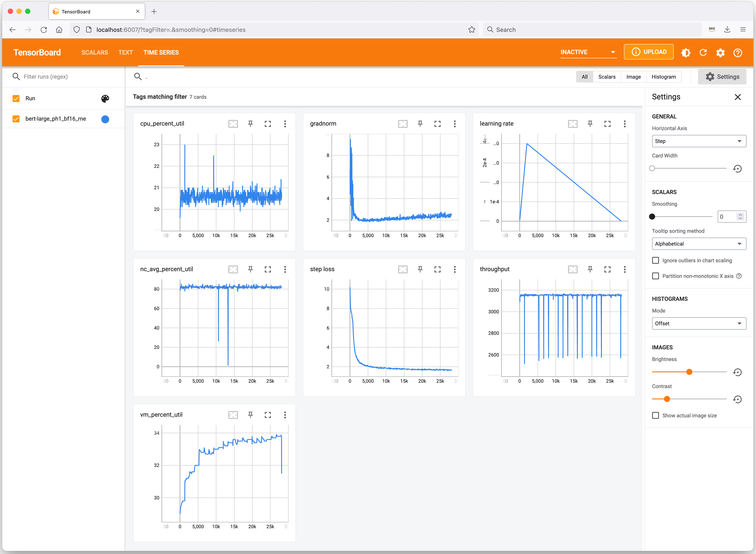Open TensorBoard help icon

[738, 52]
